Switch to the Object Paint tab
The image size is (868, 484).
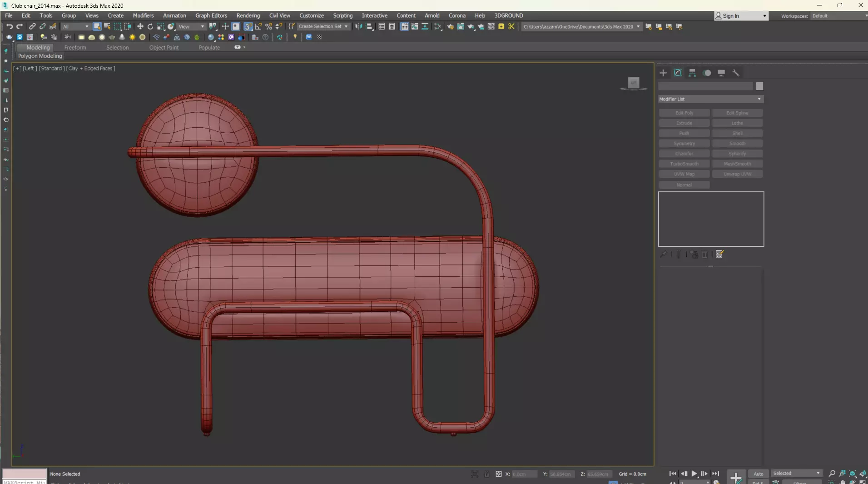pos(164,47)
